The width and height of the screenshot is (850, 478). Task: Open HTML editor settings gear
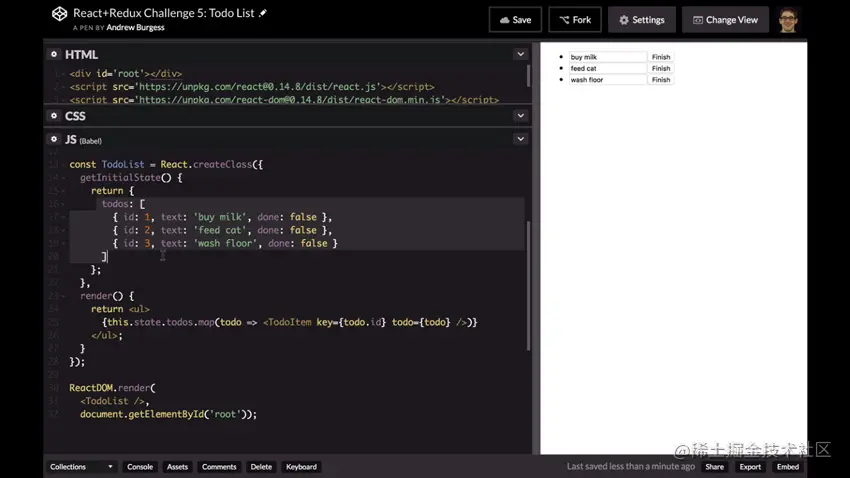54,54
